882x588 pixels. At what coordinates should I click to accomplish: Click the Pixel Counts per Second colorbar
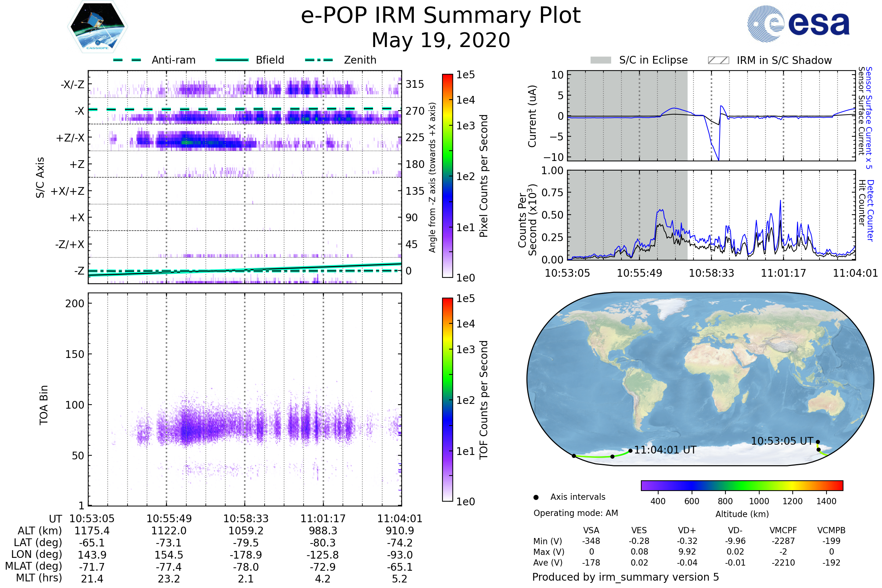(447, 176)
